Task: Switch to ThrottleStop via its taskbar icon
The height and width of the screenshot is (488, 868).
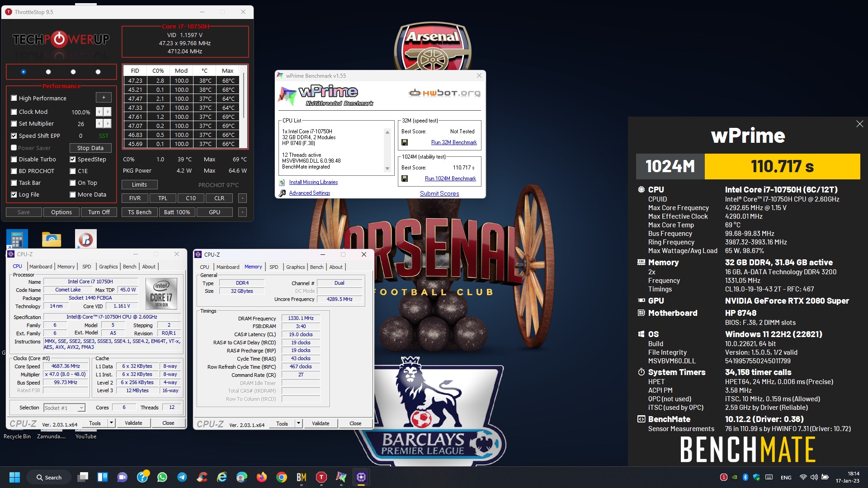Action: coord(321,477)
